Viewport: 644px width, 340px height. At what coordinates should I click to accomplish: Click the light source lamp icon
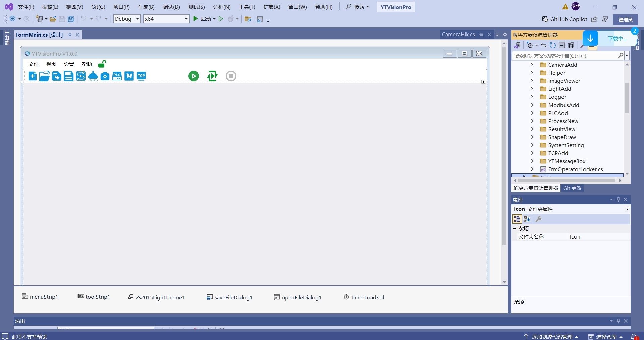(93, 76)
